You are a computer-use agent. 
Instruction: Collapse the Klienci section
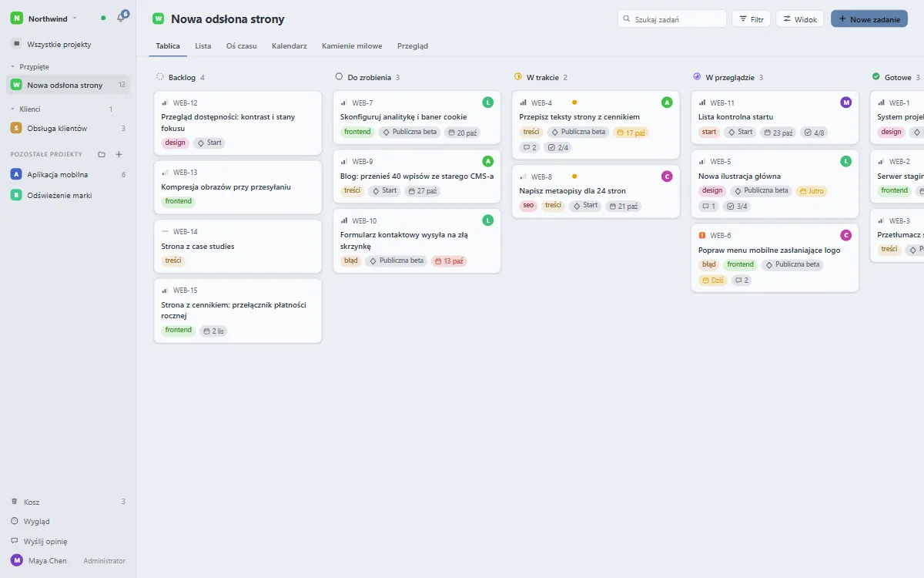25,109
